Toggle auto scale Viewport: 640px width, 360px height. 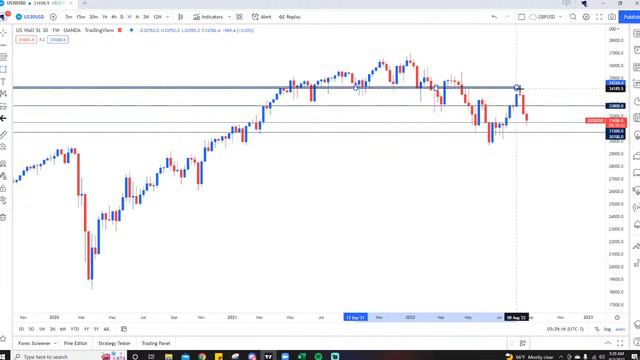620,329
